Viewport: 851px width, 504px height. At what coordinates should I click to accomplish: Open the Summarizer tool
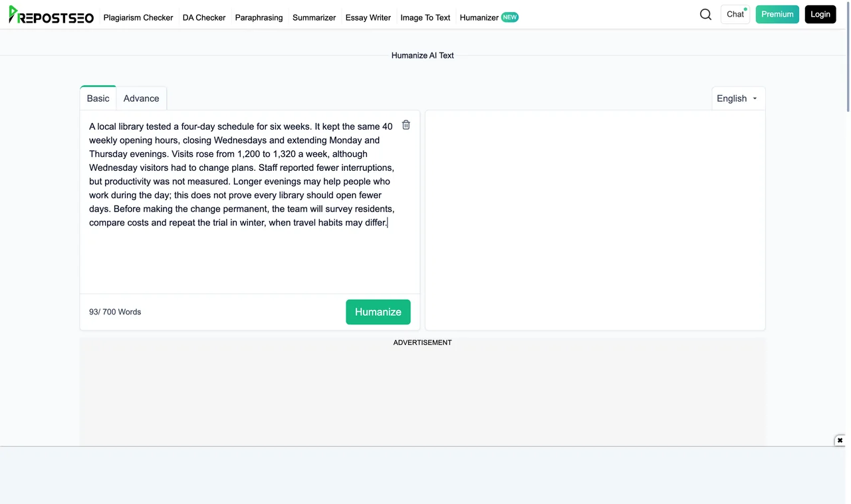314,17
